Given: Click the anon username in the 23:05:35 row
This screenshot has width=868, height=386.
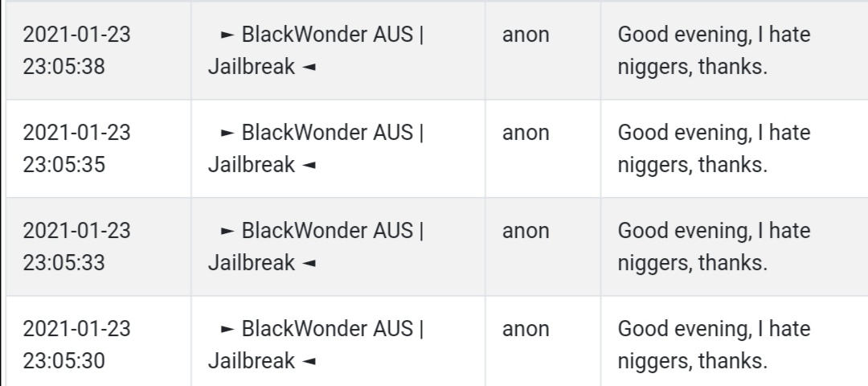Looking at the screenshot, I should tap(526, 133).
